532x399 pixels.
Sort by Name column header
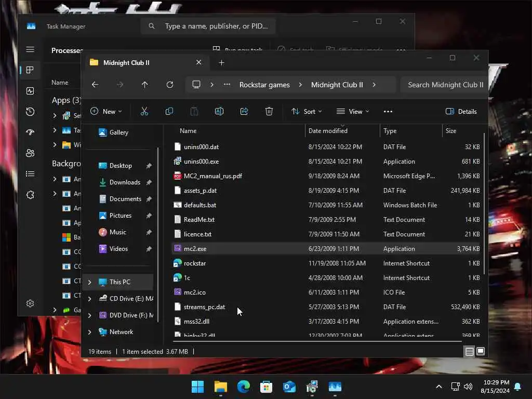[x=238, y=130]
